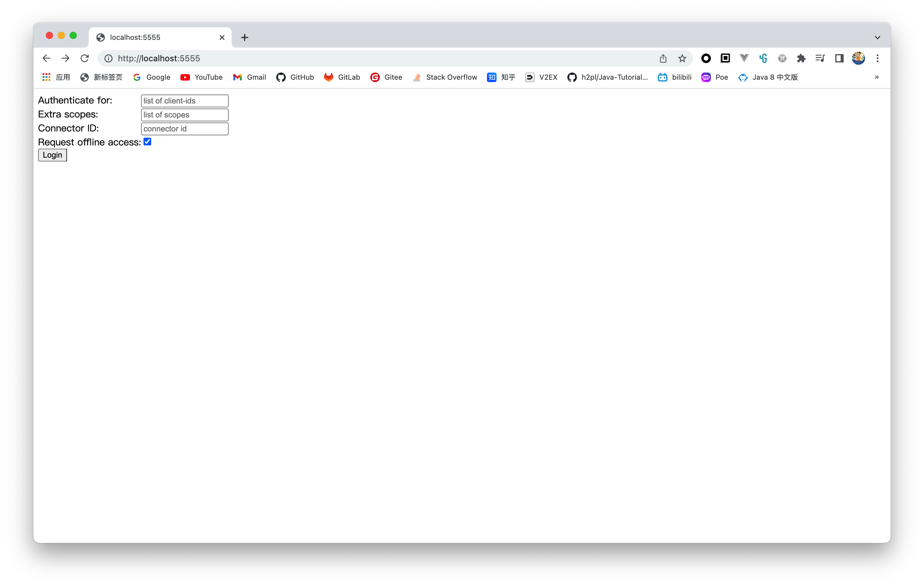Click the Authenticate for input field
Image resolution: width=924 pixels, height=587 pixels.
click(185, 101)
